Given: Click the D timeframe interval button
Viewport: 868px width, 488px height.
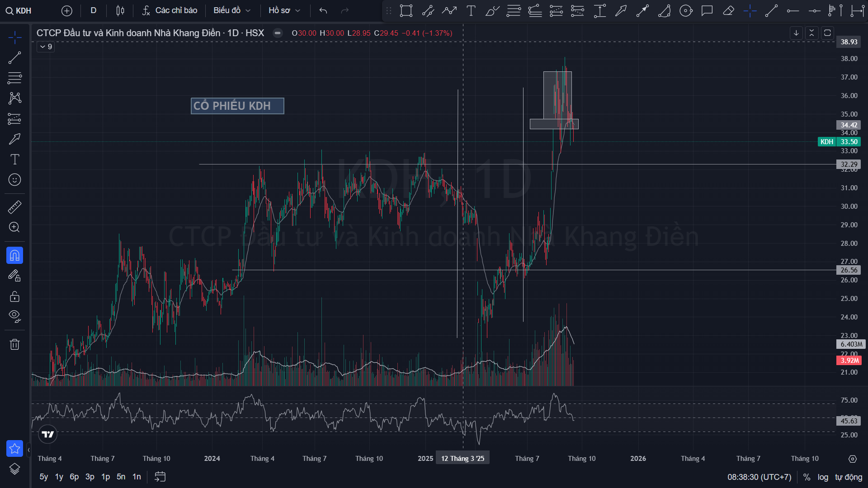Looking at the screenshot, I should click(x=94, y=10).
